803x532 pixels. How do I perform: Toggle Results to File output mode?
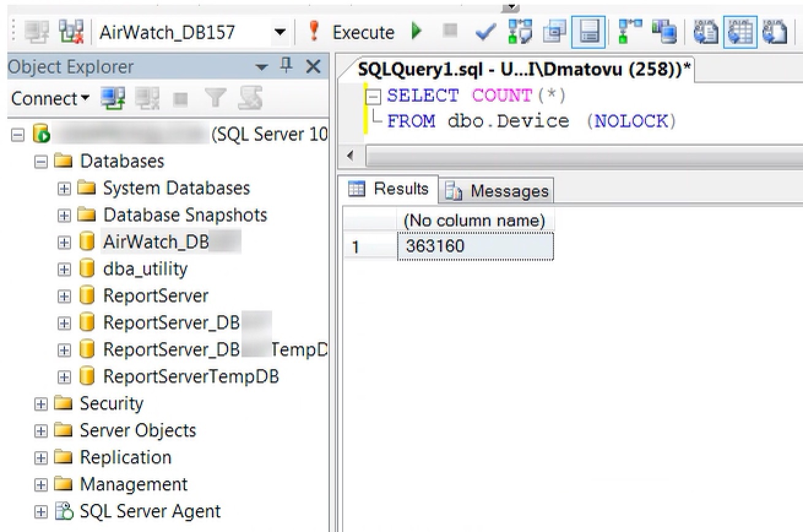(774, 32)
